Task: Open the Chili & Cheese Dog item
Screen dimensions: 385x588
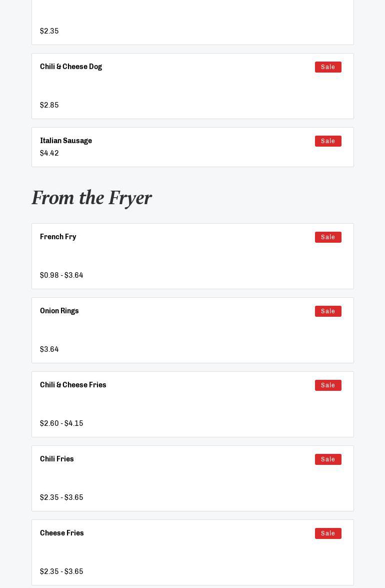Action: tap(71, 67)
